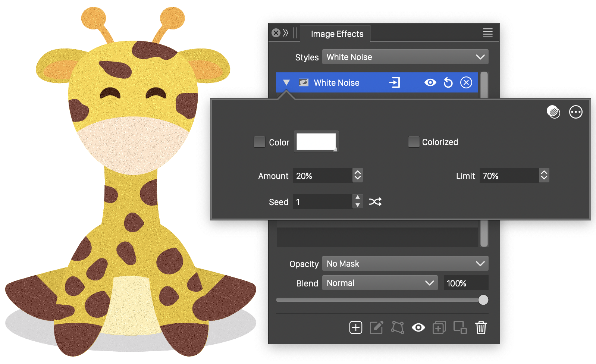Select the Image Effects tab
This screenshot has width=596, height=364.
pyautogui.click(x=337, y=34)
